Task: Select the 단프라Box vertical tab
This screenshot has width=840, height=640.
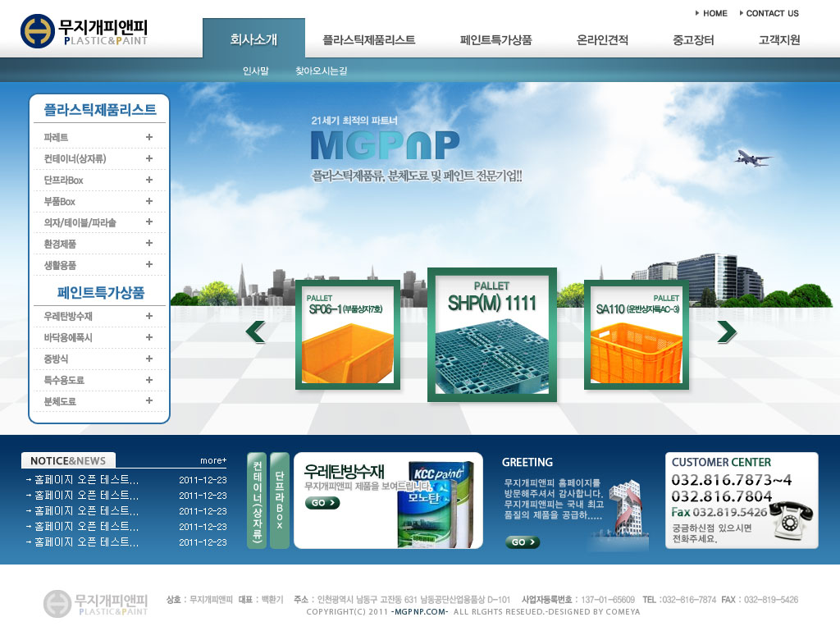Action: (279, 501)
